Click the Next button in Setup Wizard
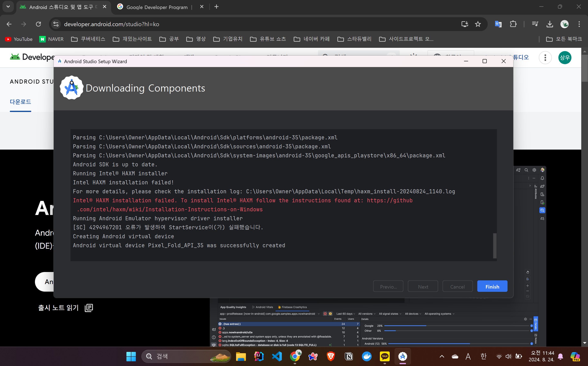588x366 pixels. (423, 286)
